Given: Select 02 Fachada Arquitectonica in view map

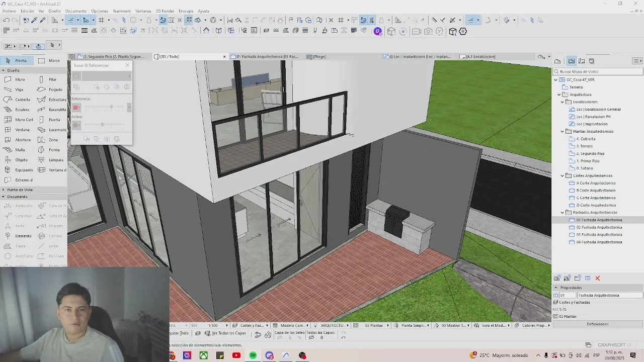Looking at the screenshot, I should point(599,227).
